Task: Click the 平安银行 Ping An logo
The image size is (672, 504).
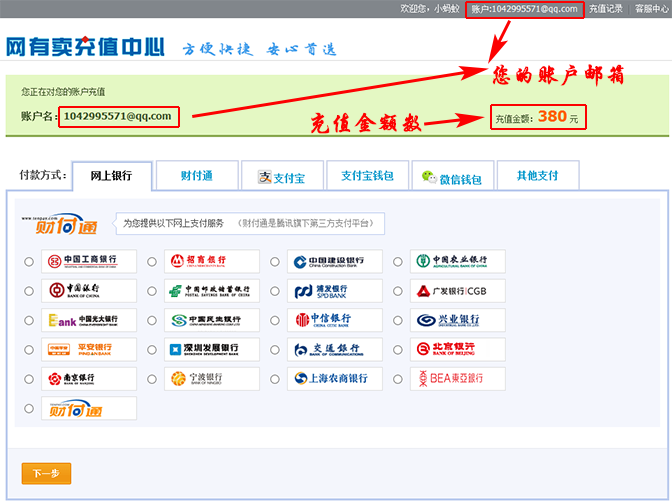Action: 89,350
